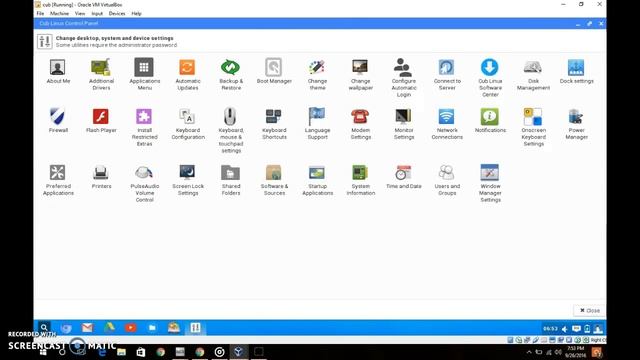
Task: Open Disk Management
Action: coord(533,74)
